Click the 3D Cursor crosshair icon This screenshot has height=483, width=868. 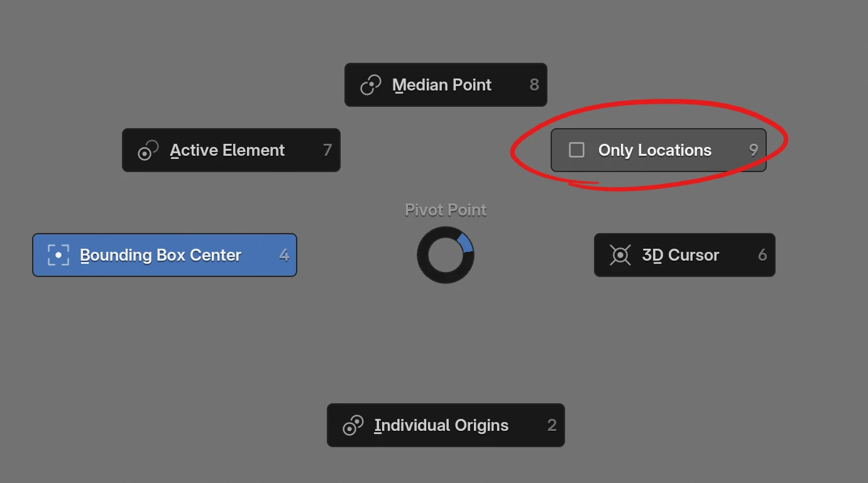pos(620,255)
